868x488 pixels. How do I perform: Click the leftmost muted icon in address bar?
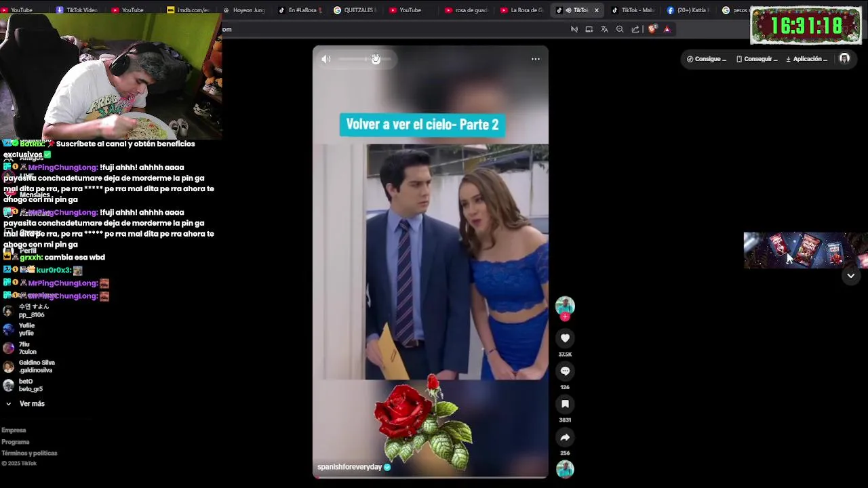click(x=574, y=29)
